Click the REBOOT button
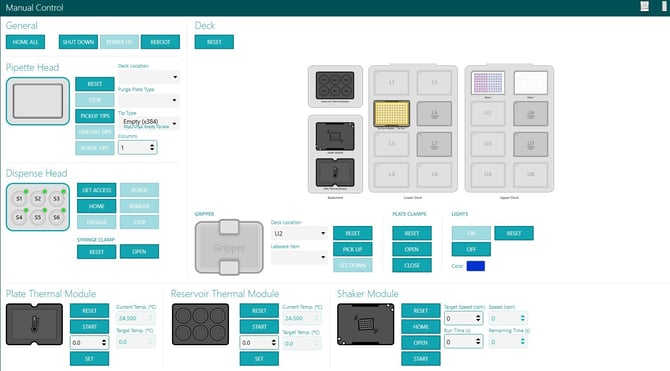This screenshot has width=670, height=371. [160, 42]
